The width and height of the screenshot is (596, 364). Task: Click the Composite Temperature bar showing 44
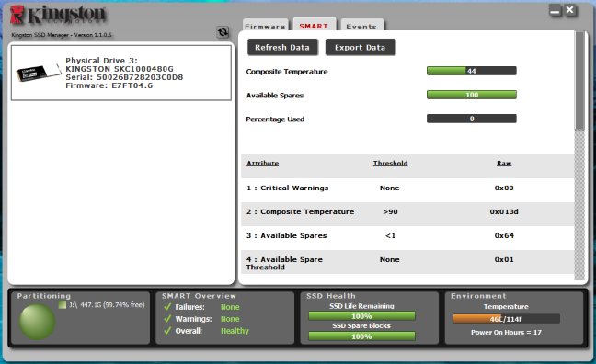(471, 71)
